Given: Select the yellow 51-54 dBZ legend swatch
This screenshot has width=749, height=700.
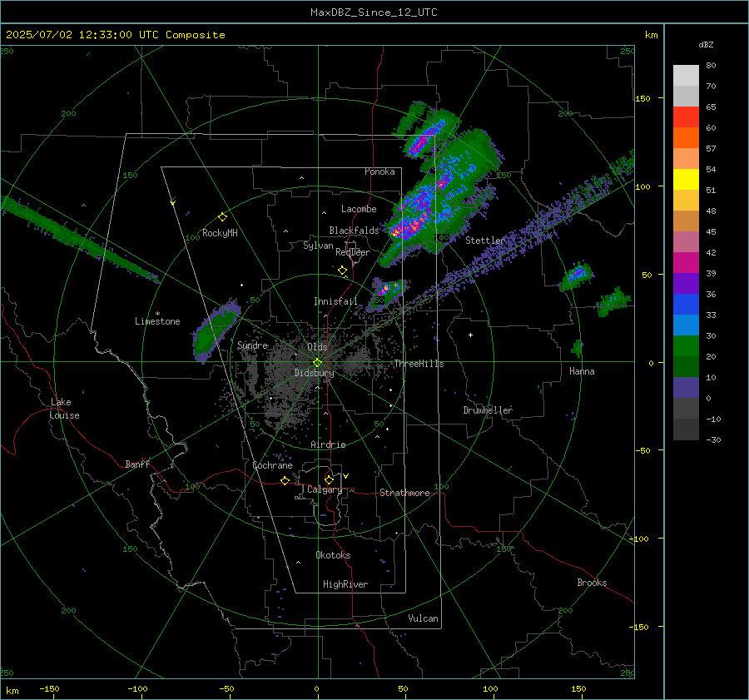Looking at the screenshot, I should click(686, 179).
